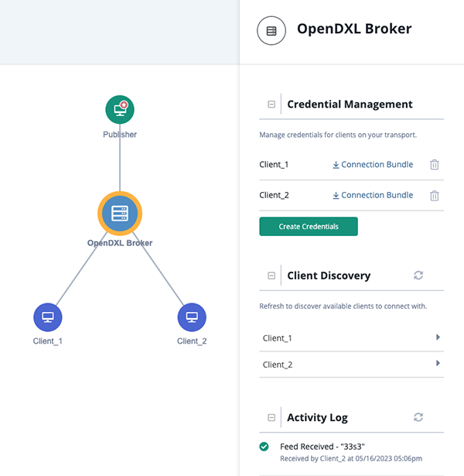Select the OpenDXL Broker node in the graph

[x=120, y=214]
